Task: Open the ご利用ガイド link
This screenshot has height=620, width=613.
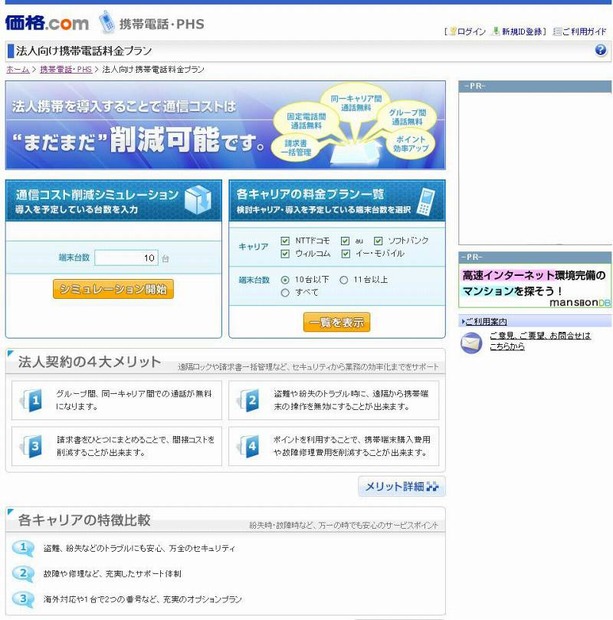Action: click(584, 31)
